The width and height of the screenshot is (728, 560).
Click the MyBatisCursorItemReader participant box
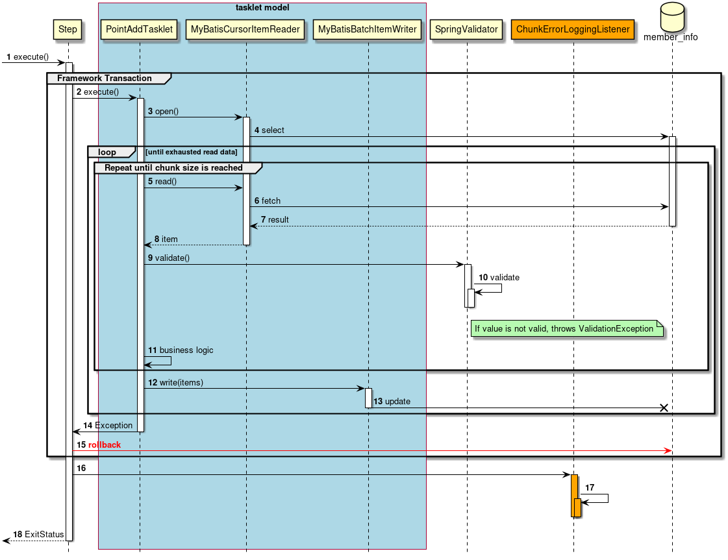pyautogui.click(x=245, y=29)
